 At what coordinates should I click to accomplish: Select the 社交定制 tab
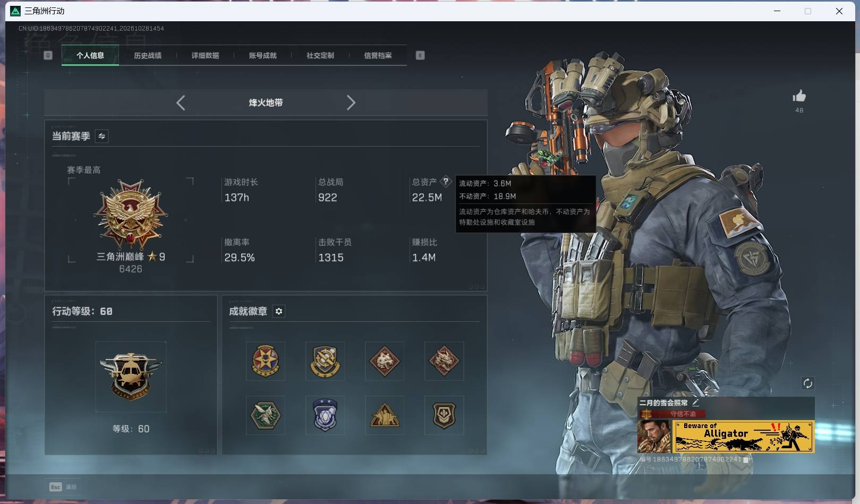pyautogui.click(x=320, y=55)
